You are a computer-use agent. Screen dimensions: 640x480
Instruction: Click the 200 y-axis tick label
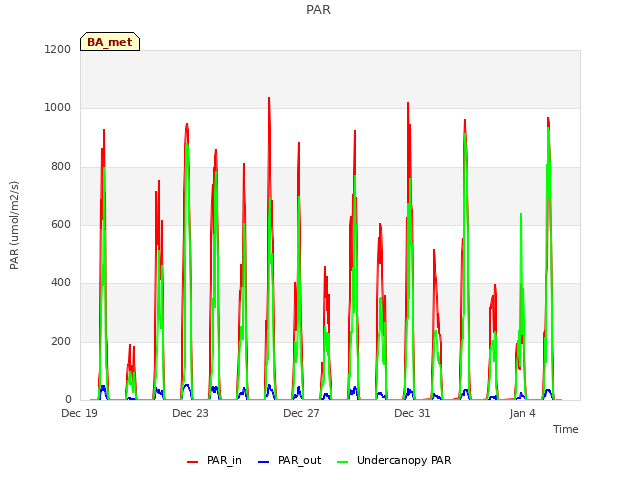pos(61,341)
